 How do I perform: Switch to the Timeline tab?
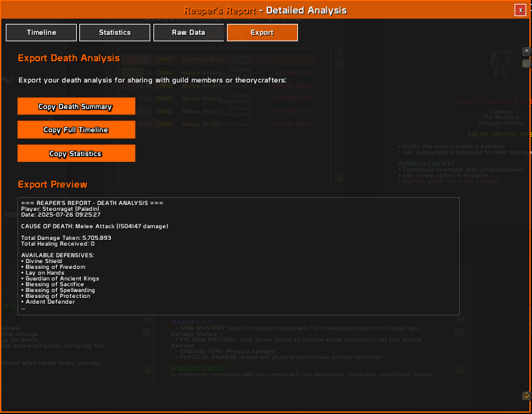(41, 33)
